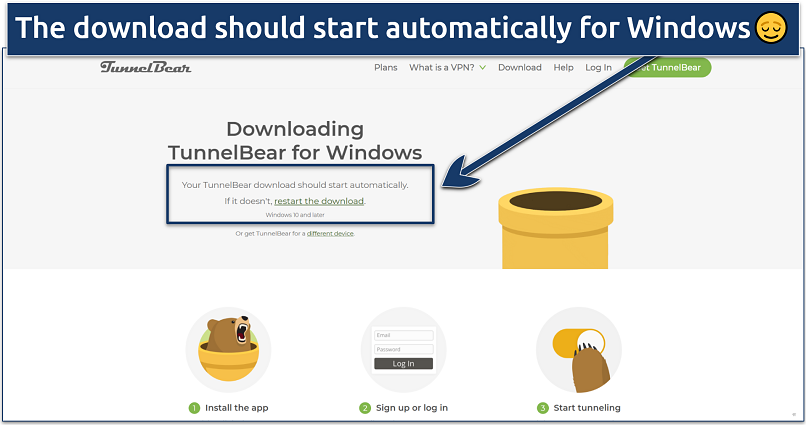Image resolution: width=806 pixels, height=425 pixels.
Task: Open the Help page
Action: 563,67
